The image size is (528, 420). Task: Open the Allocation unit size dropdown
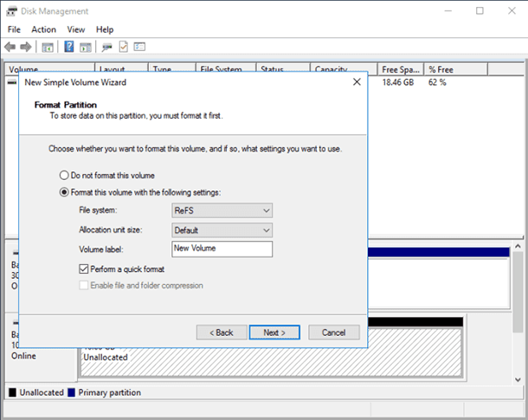(222, 230)
